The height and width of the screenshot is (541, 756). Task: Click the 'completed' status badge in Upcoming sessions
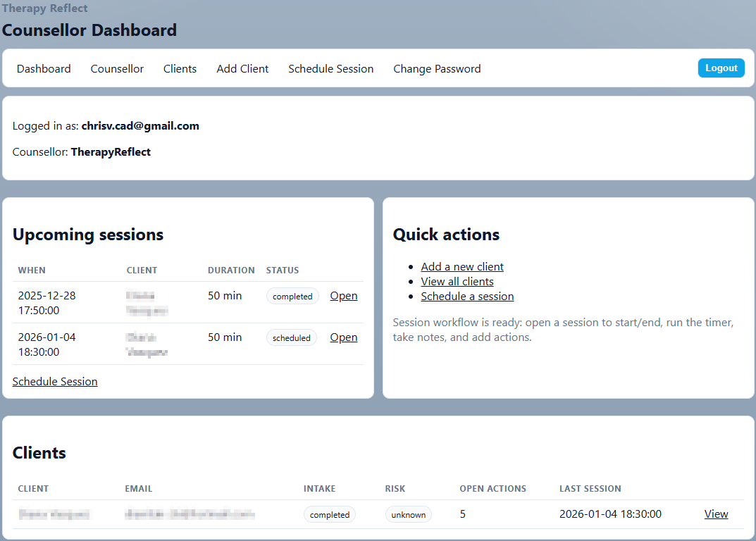(x=292, y=297)
